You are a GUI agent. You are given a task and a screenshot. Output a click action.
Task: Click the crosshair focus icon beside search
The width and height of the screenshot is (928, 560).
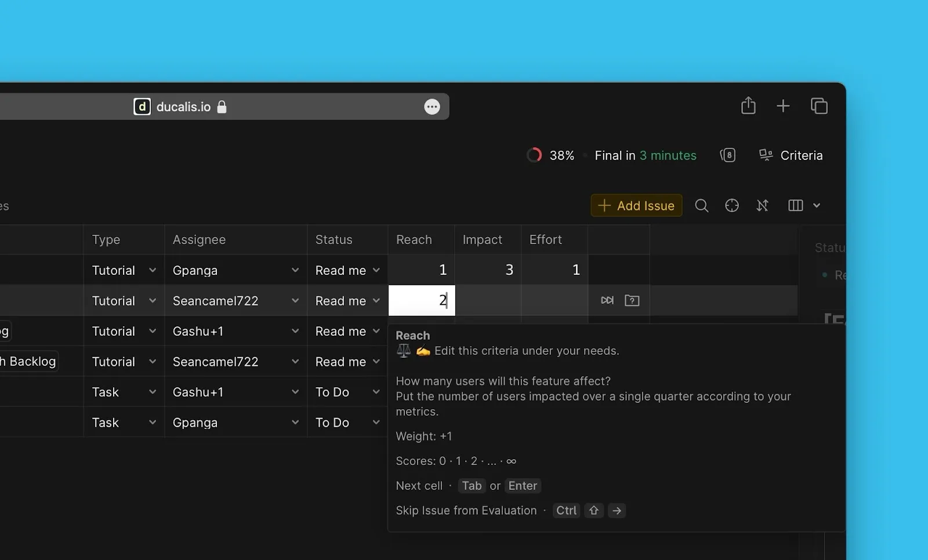[x=732, y=206]
